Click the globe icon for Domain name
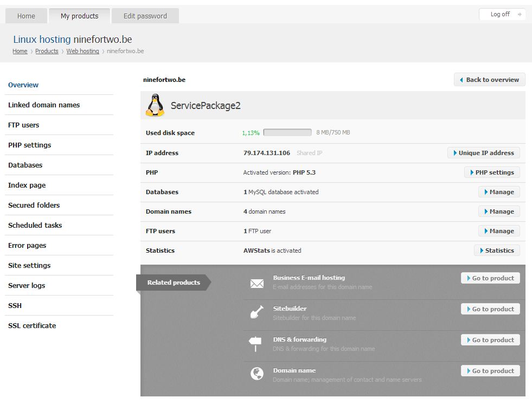The height and width of the screenshot is (404, 532). pos(257,374)
